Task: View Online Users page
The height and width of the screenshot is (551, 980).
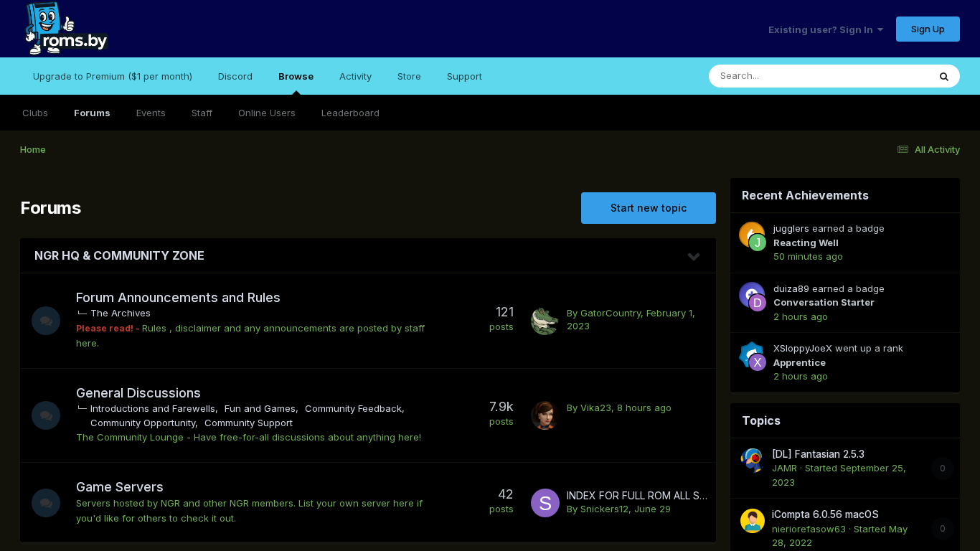Action: [267, 113]
